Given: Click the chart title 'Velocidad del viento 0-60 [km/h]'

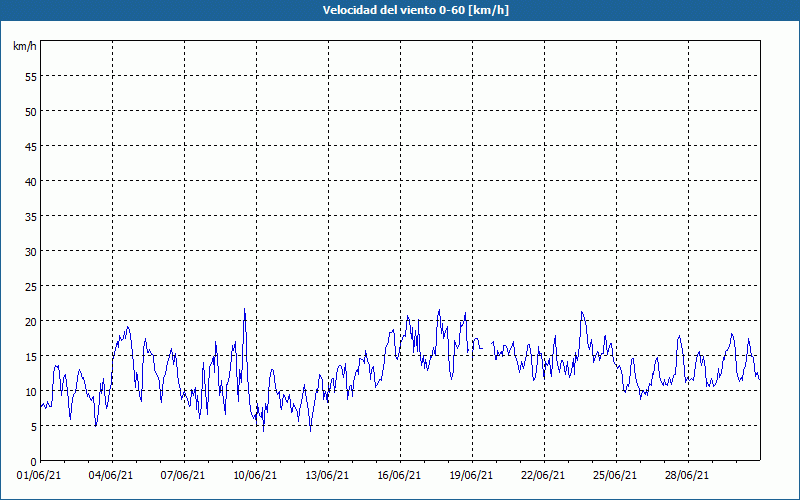Looking at the screenshot, I should tap(416, 10).
